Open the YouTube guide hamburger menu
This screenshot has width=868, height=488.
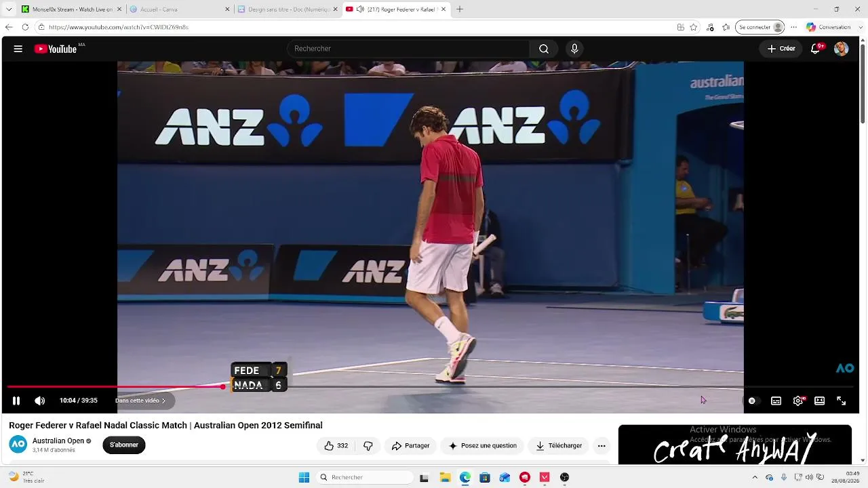18,49
